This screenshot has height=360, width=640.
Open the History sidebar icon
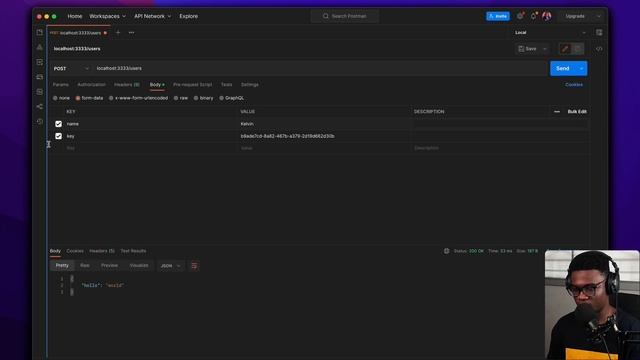click(40, 121)
